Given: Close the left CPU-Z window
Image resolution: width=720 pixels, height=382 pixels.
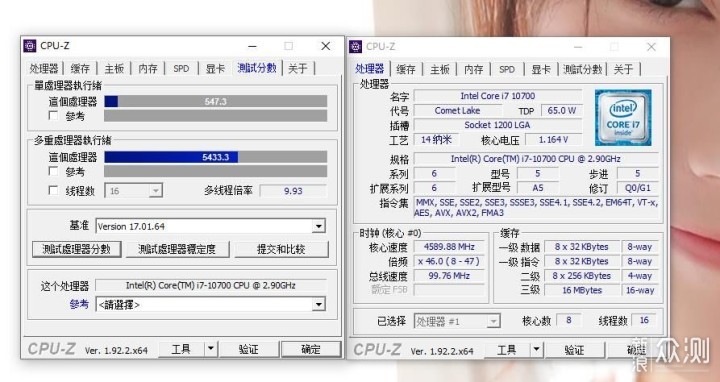Looking at the screenshot, I should [x=326, y=46].
